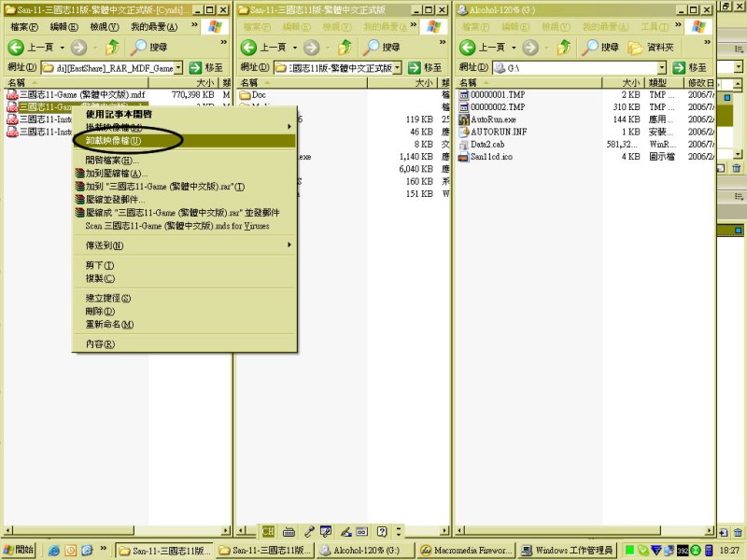Open 檔案(F) menu in first explorer window
This screenshot has height=560, width=747.
(x=24, y=27)
